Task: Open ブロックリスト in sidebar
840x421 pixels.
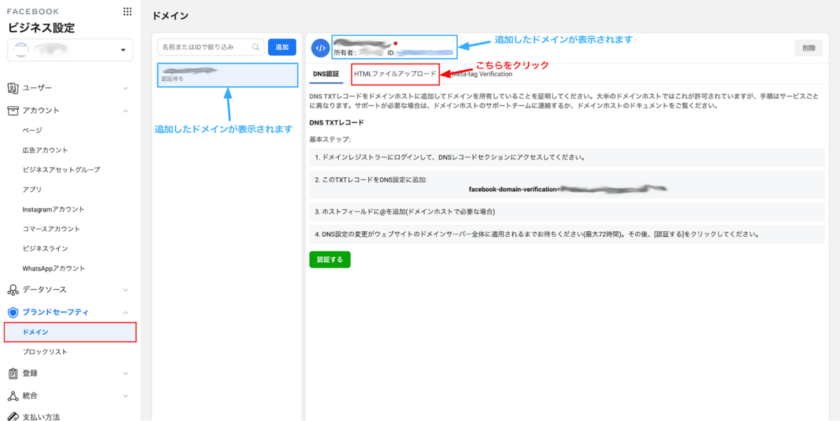Action: coord(45,352)
